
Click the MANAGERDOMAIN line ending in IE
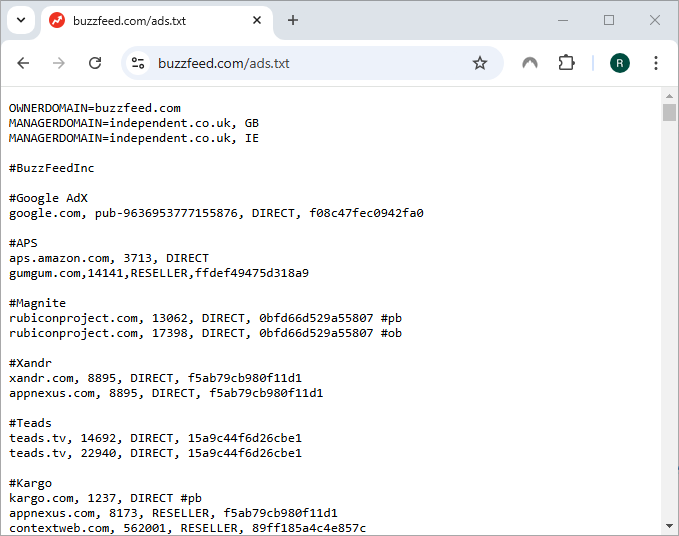pyautogui.click(x=134, y=138)
